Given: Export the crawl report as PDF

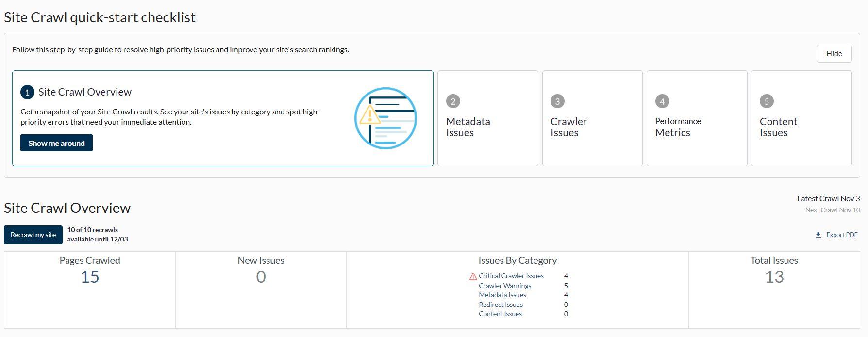Looking at the screenshot, I should pyautogui.click(x=841, y=235).
